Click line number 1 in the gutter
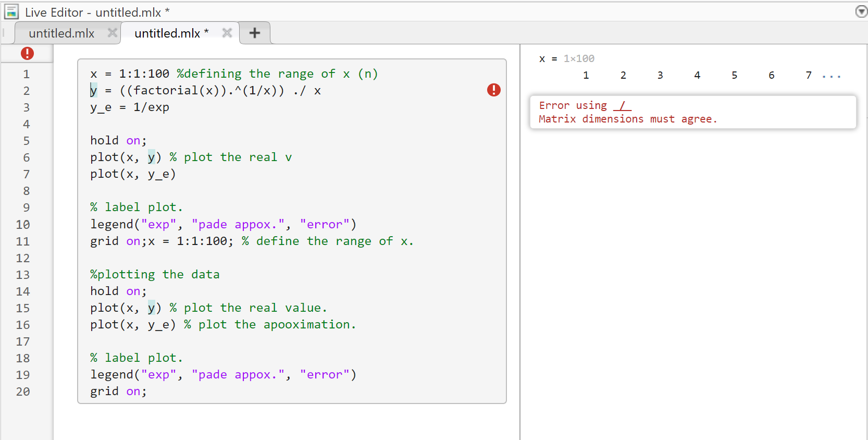The width and height of the screenshot is (868, 440). tap(26, 74)
